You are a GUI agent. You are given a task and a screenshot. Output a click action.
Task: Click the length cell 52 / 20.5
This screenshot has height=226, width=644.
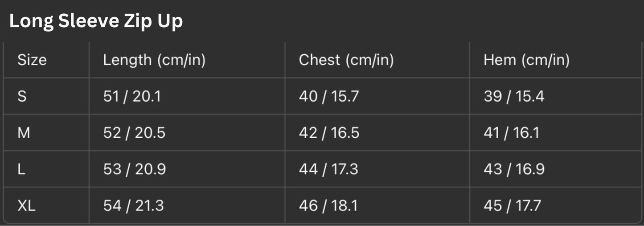(134, 133)
